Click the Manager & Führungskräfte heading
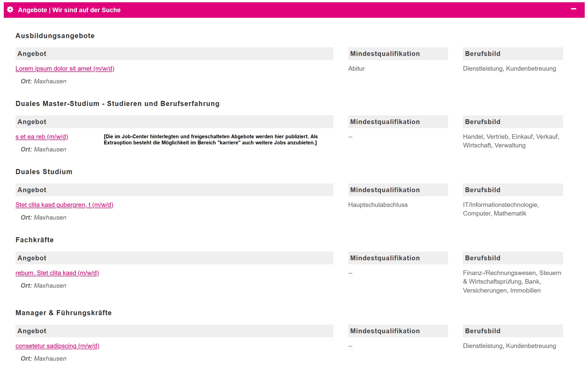The width and height of the screenshot is (588, 365). click(64, 313)
